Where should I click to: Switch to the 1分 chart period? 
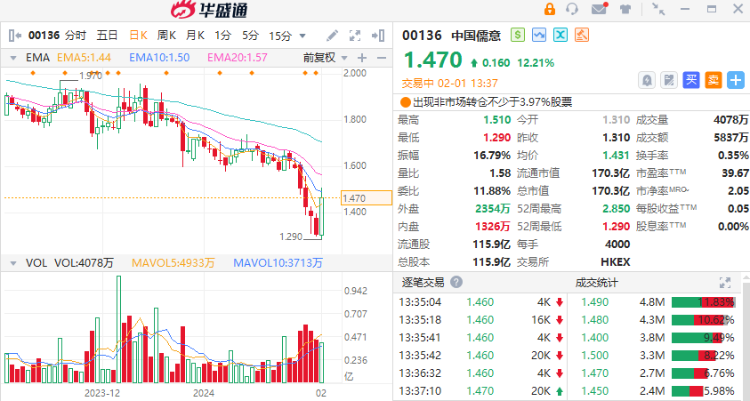click(x=223, y=35)
